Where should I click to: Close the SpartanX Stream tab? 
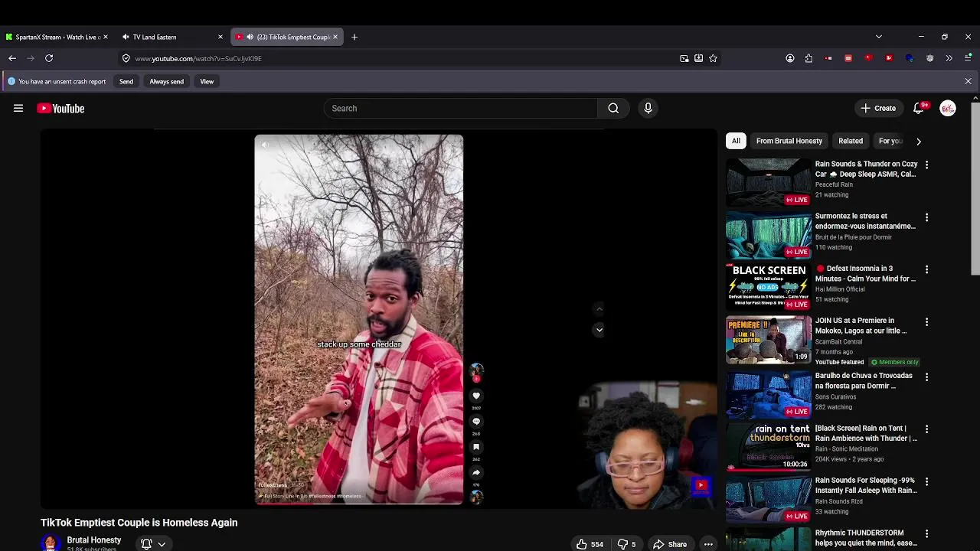(105, 37)
